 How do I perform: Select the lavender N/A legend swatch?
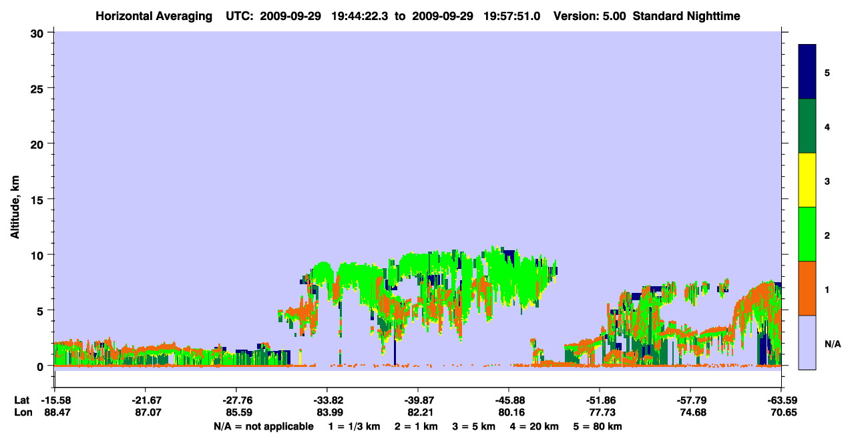[807, 342]
